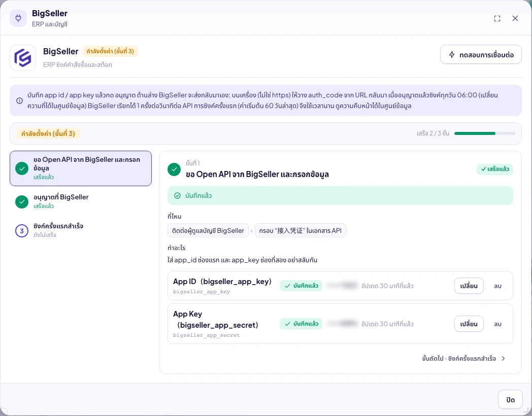This screenshot has width=532, height=416.
Task: Test the connection with ทดสอบการเชื่อมต่อ button
Action: pyautogui.click(x=481, y=55)
